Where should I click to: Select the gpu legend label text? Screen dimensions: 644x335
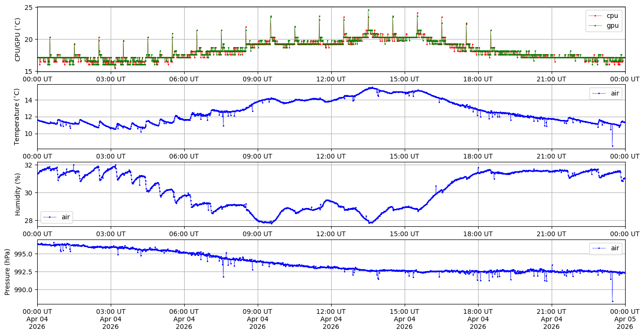[612, 26]
